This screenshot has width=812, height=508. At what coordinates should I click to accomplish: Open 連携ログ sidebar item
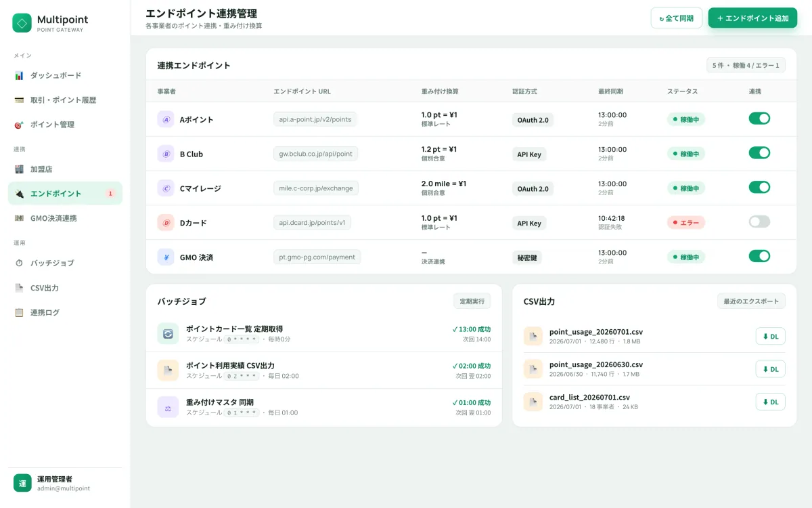click(x=65, y=312)
